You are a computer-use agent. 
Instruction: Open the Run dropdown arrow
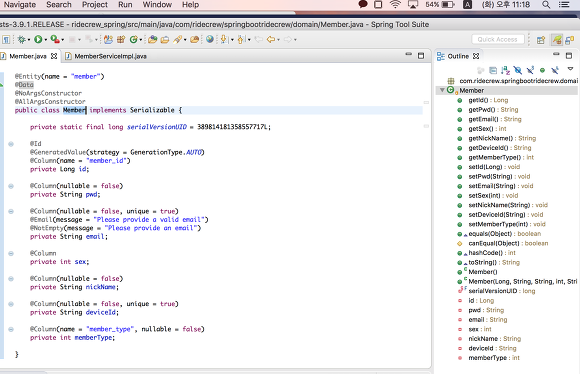click(x=45, y=40)
